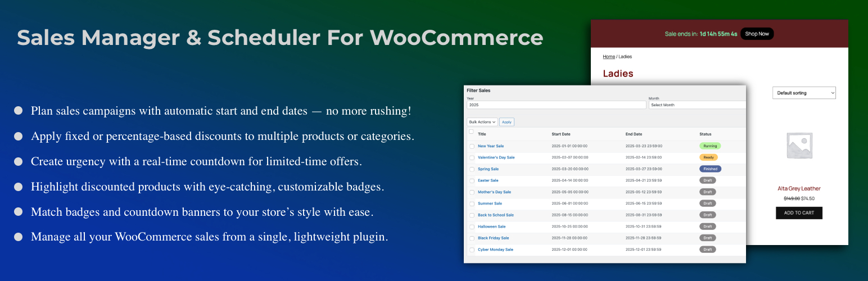Open the Bulk Actions dropdown
Image resolution: width=868 pixels, height=281 pixels.
coord(482,122)
